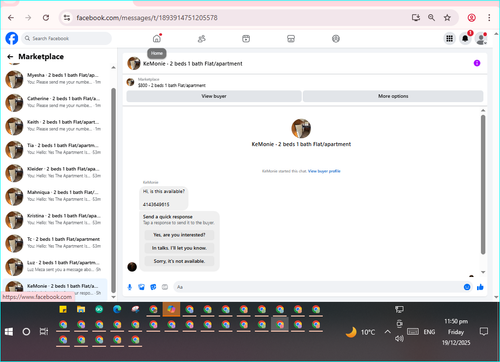Click the Facebook logo

(x=12, y=38)
